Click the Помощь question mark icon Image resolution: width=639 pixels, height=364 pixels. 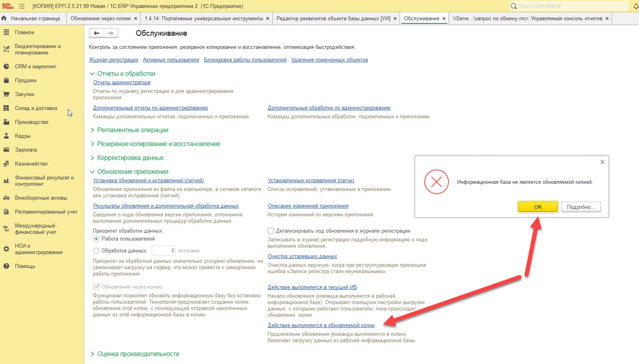coord(6,266)
